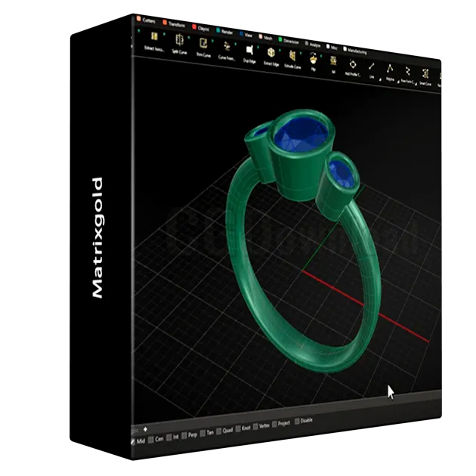The width and height of the screenshot is (476, 476).
Task: Switch to the Transform tab
Action: point(174,23)
